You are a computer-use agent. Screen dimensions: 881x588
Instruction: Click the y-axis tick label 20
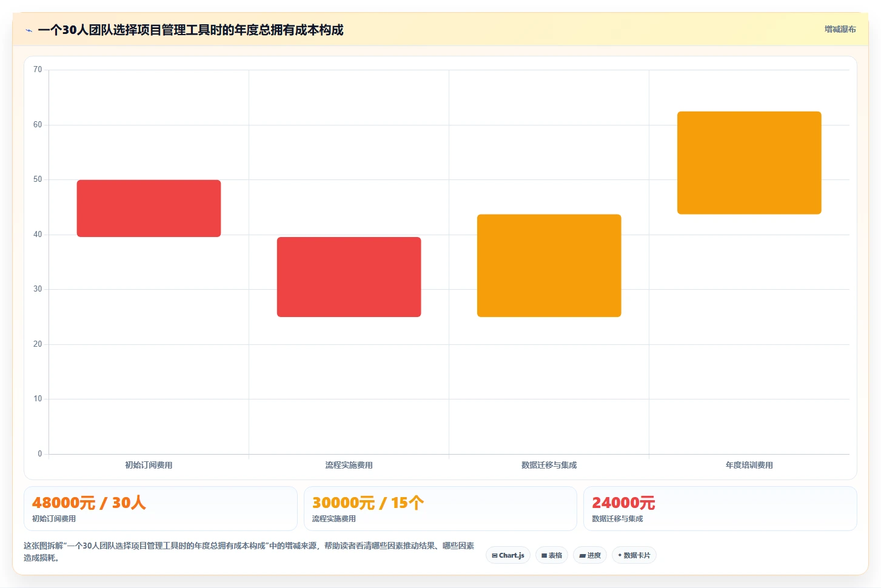[x=38, y=344]
